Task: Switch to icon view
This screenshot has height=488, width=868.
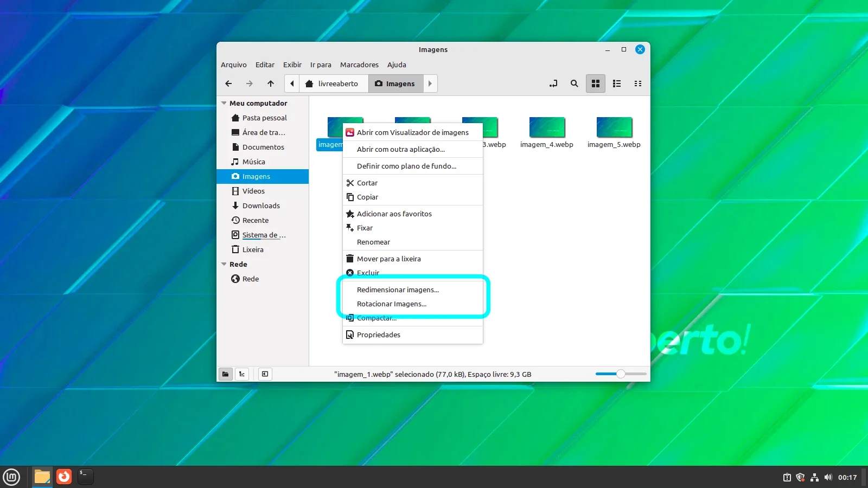Action: click(x=596, y=84)
